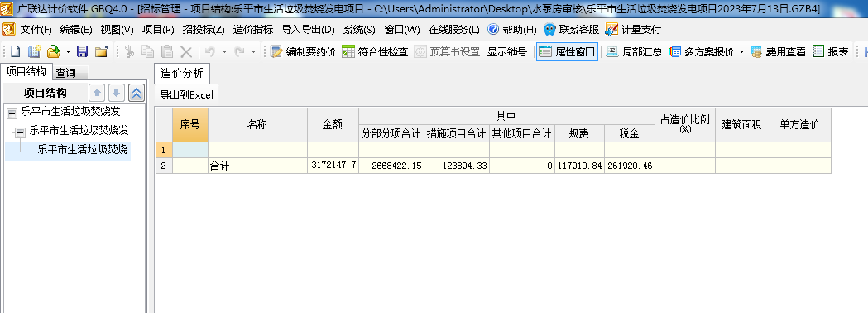This screenshot has height=313, width=868.
Task: Click the 合计 name cell
Action: pos(257,166)
